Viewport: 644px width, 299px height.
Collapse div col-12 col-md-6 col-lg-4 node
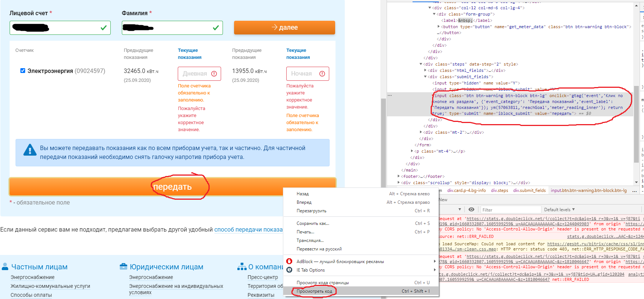[430, 8]
